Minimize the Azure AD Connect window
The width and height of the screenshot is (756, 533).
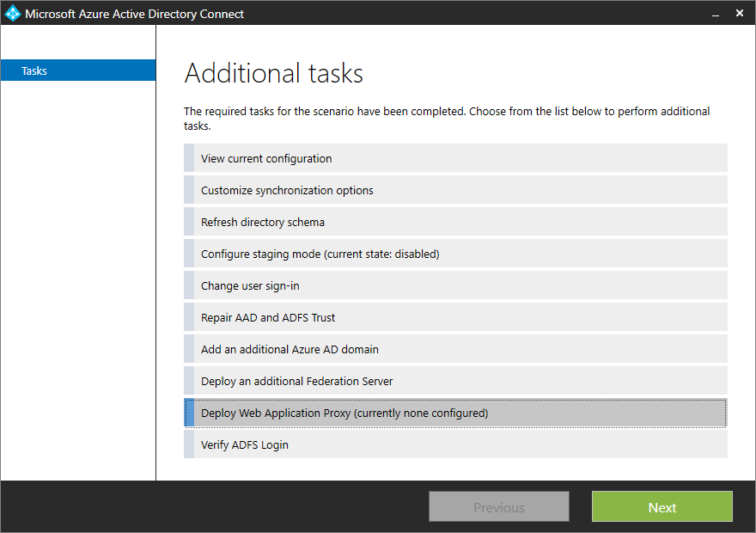pyautogui.click(x=716, y=14)
